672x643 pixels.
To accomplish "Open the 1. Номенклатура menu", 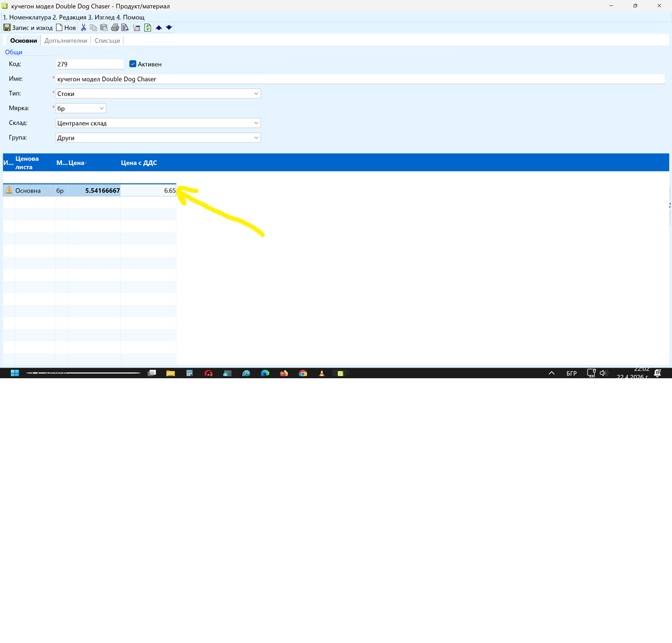I will point(27,17).
